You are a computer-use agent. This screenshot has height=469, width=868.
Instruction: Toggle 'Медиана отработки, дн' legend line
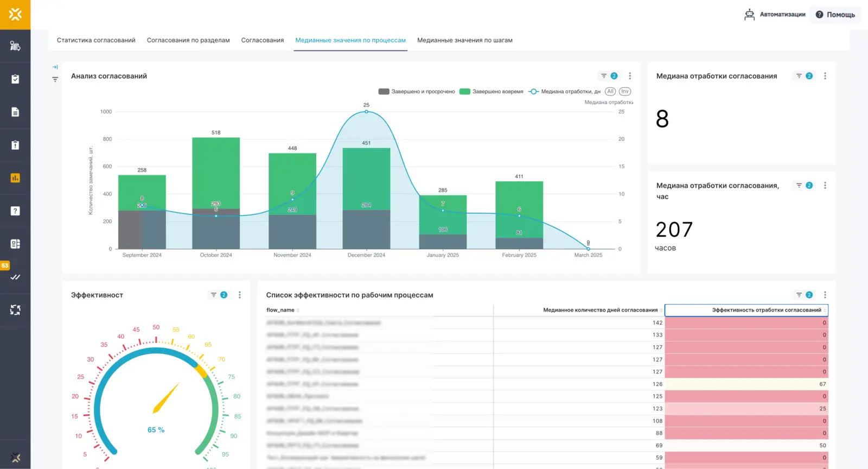pos(565,92)
